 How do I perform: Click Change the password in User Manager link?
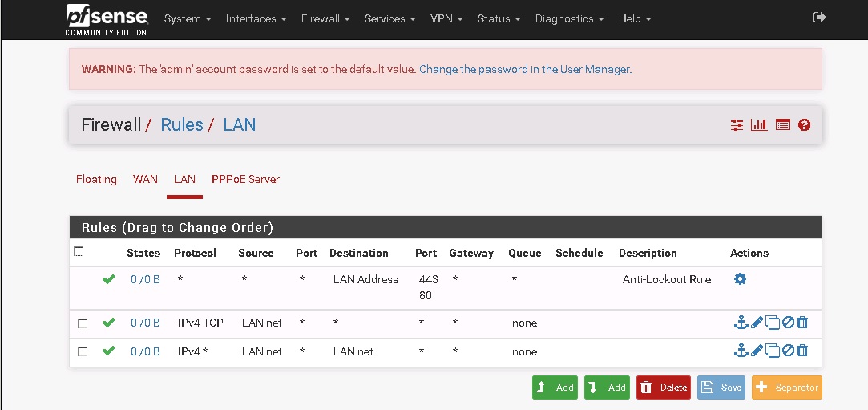pos(525,69)
